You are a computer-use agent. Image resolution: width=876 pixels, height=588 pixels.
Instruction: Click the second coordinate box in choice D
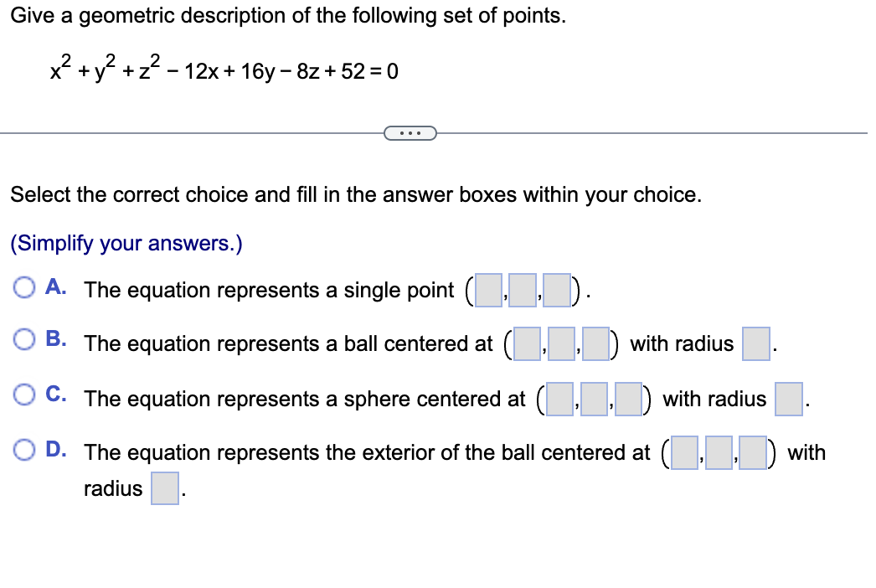[719, 452]
